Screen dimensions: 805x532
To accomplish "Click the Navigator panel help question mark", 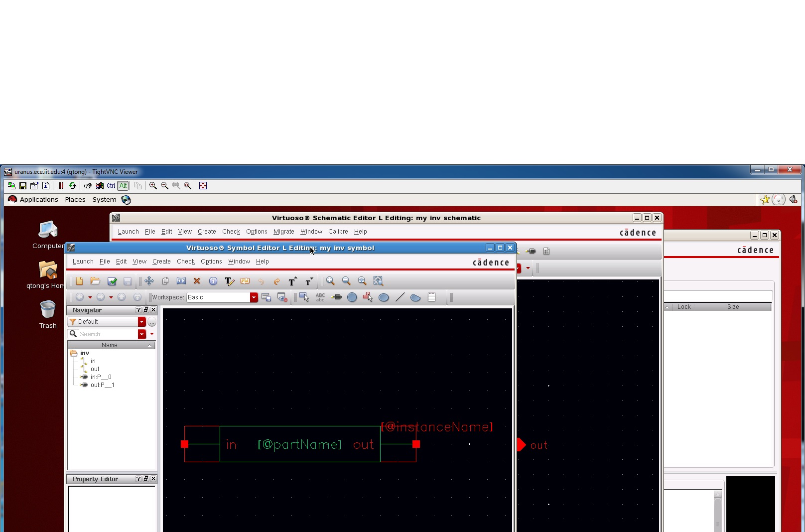I will point(138,310).
